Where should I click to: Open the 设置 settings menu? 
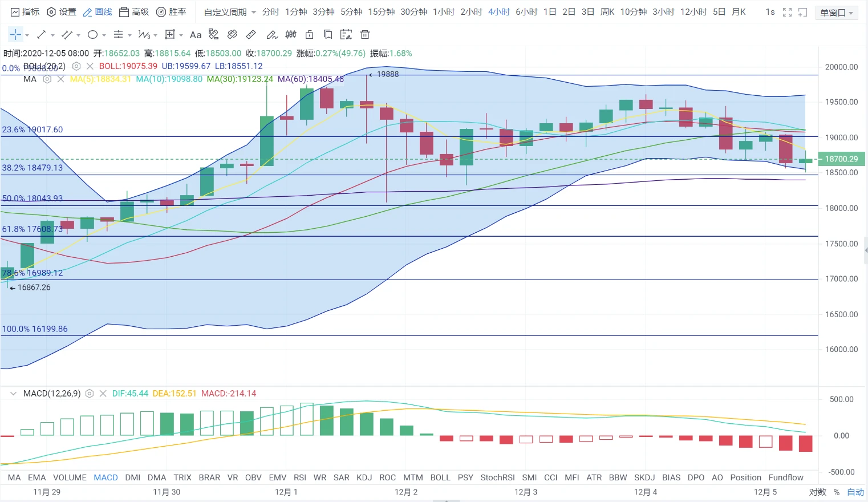62,12
